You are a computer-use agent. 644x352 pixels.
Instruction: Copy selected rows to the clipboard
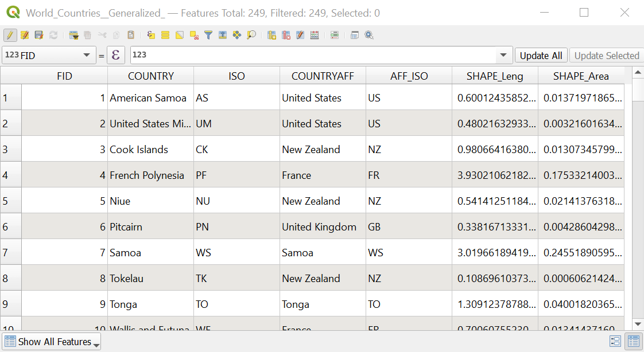[x=115, y=35]
